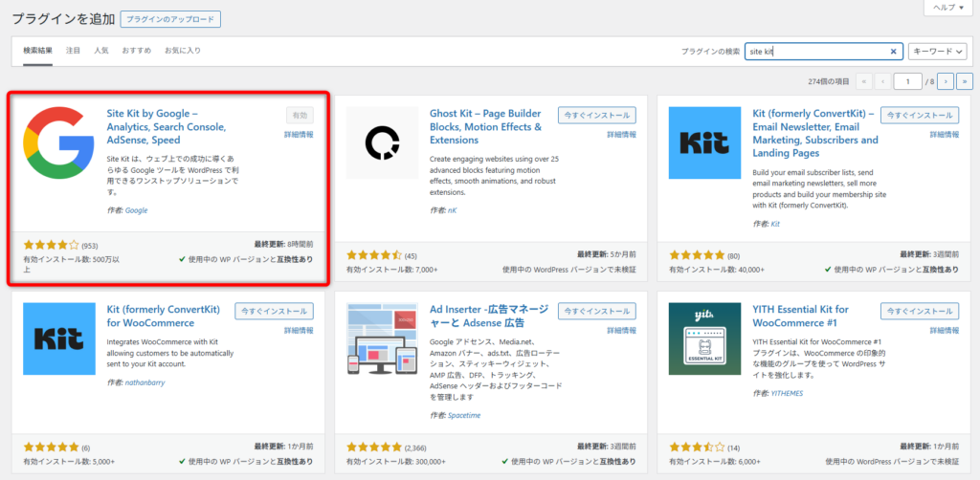Switch to the 人気 tab

101,51
